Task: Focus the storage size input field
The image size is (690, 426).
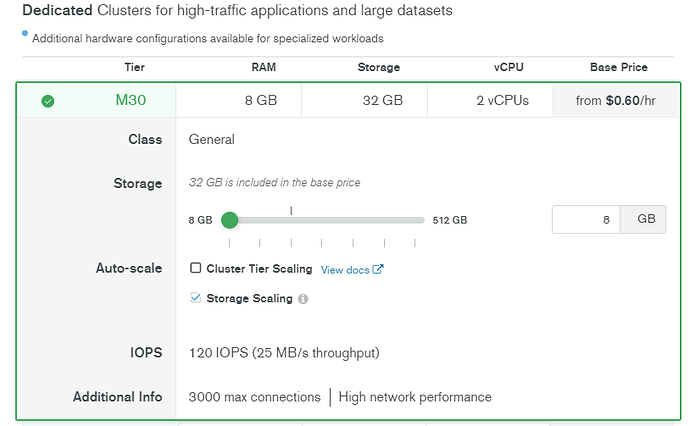Action: (586, 220)
